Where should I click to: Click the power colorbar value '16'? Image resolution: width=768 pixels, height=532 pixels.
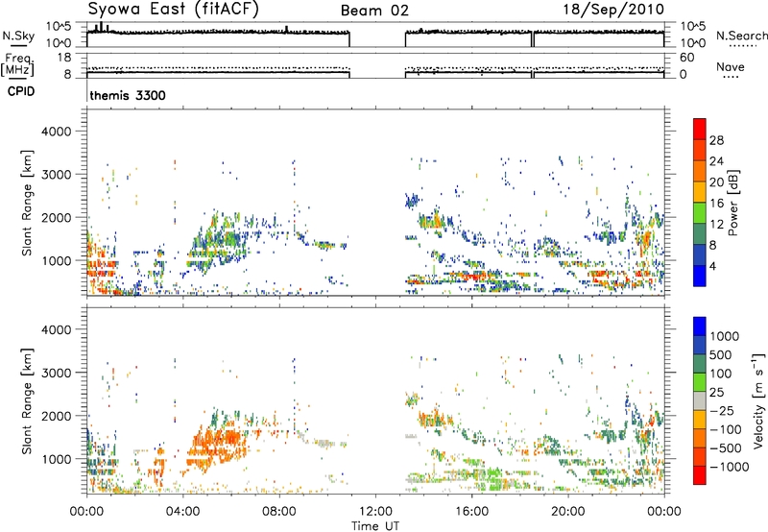click(716, 204)
